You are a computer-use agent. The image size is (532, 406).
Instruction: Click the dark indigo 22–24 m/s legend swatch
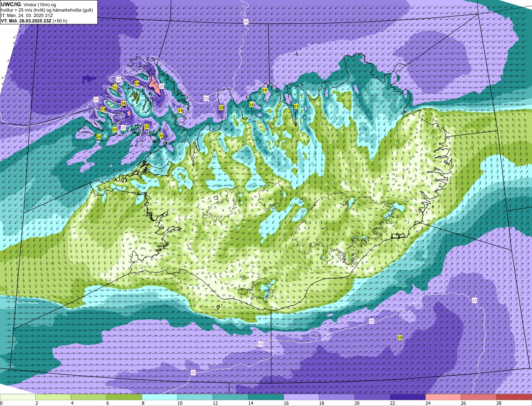(x=408, y=397)
